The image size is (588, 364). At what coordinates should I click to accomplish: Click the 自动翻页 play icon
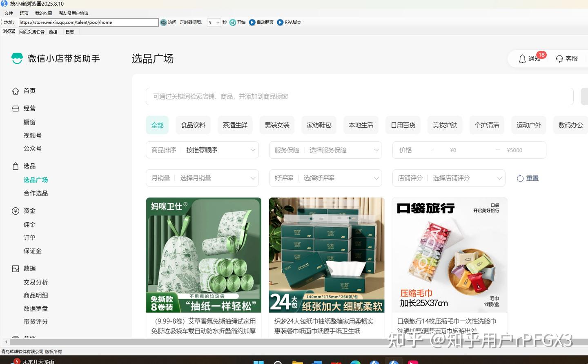[x=252, y=22]
